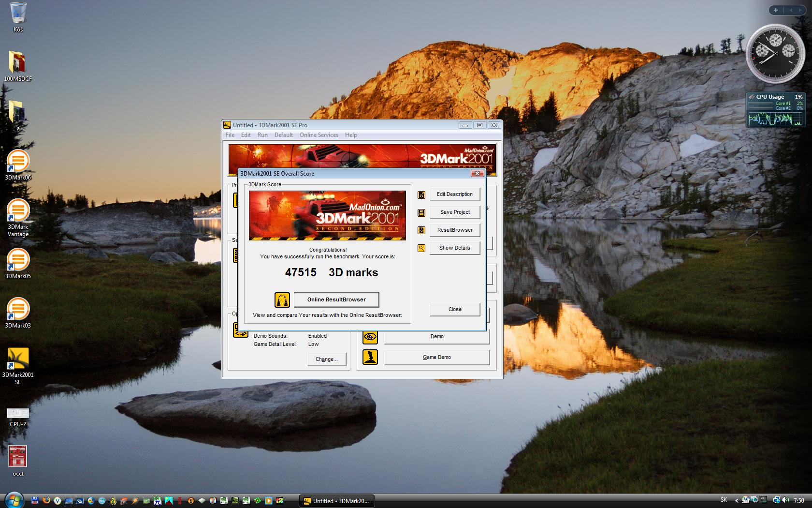Open the Online ResultBrowser button
Image resolution: width=812 pixels, height=508 pixels.
(336, 300)
